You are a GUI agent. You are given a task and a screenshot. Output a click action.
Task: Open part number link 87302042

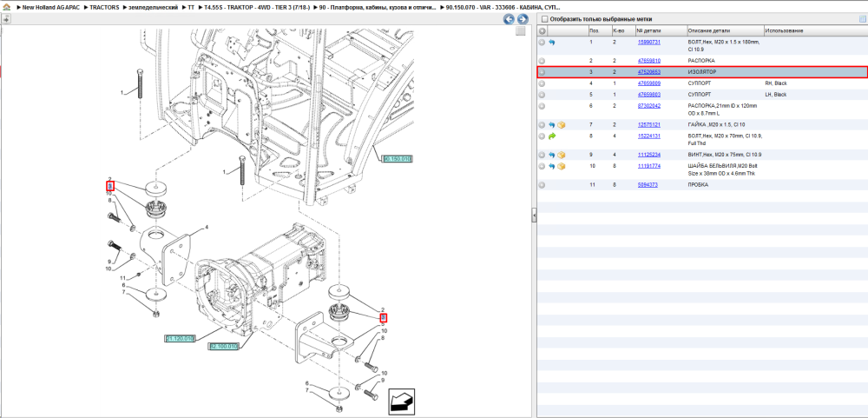tap(648, 106)
